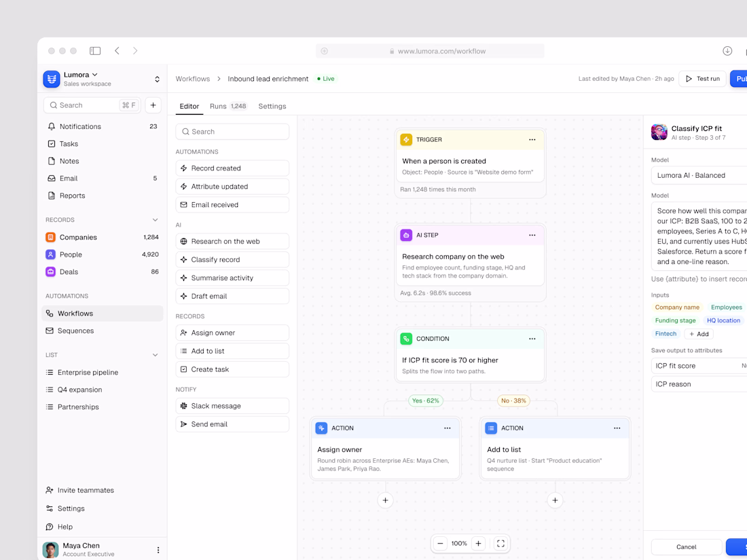Switch to the Runs tab
747x560 pixels.
227,106
